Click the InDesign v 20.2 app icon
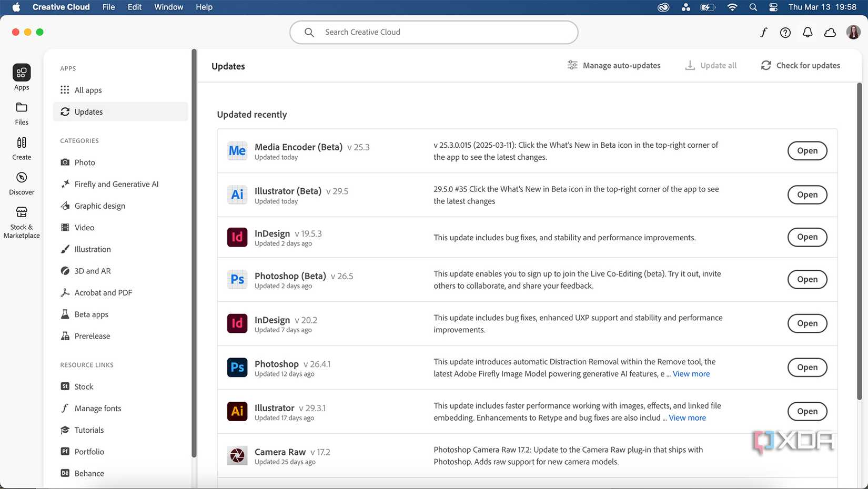The width and height of the screenshot is (868, 489). click(237, 323)
